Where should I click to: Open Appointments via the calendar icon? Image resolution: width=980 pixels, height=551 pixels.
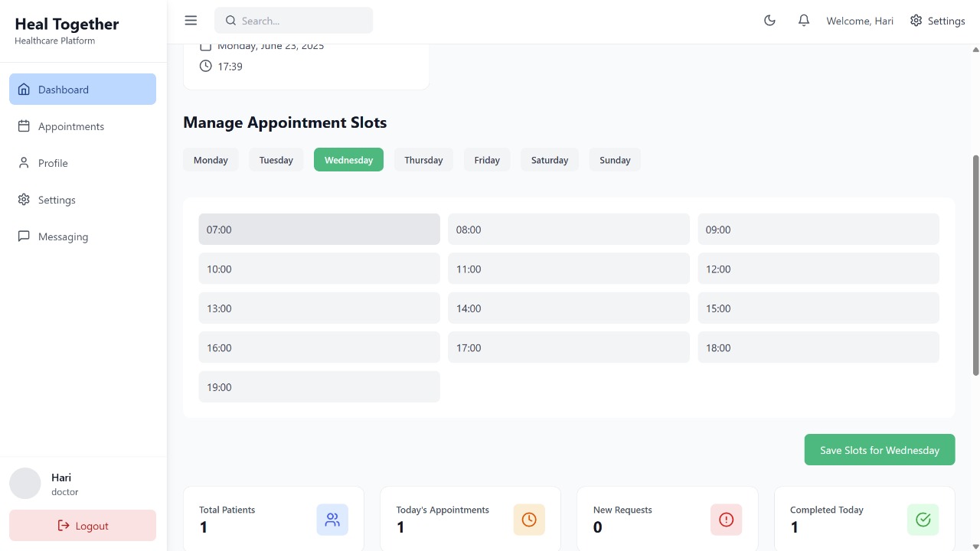point(24,126)
